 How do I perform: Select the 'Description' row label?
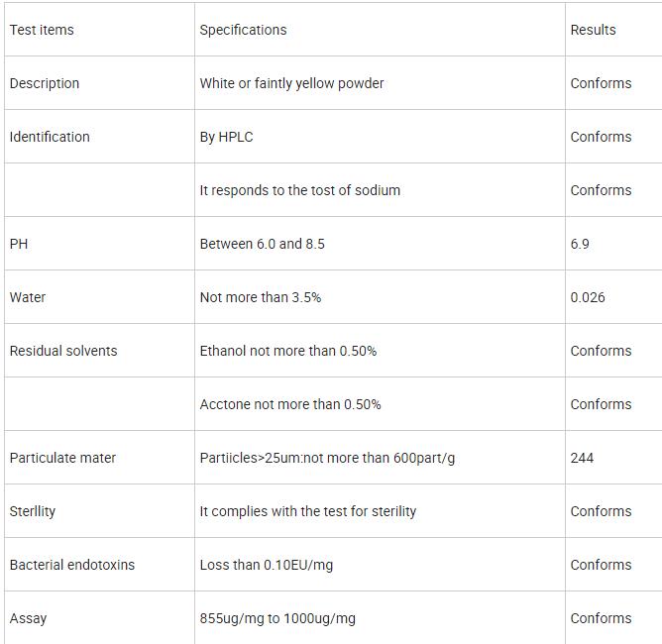(45, 83)
